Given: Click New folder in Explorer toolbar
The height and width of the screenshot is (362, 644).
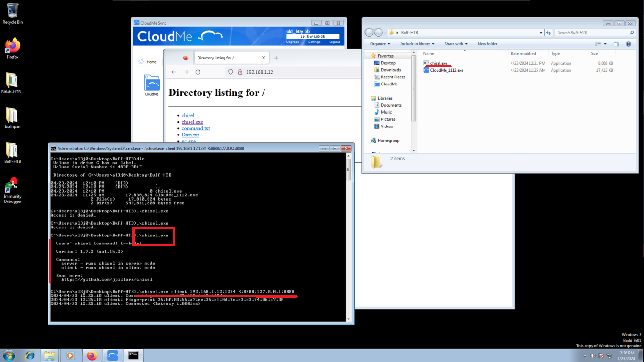Looking at the screenshot, I should [x=487, y=44].
